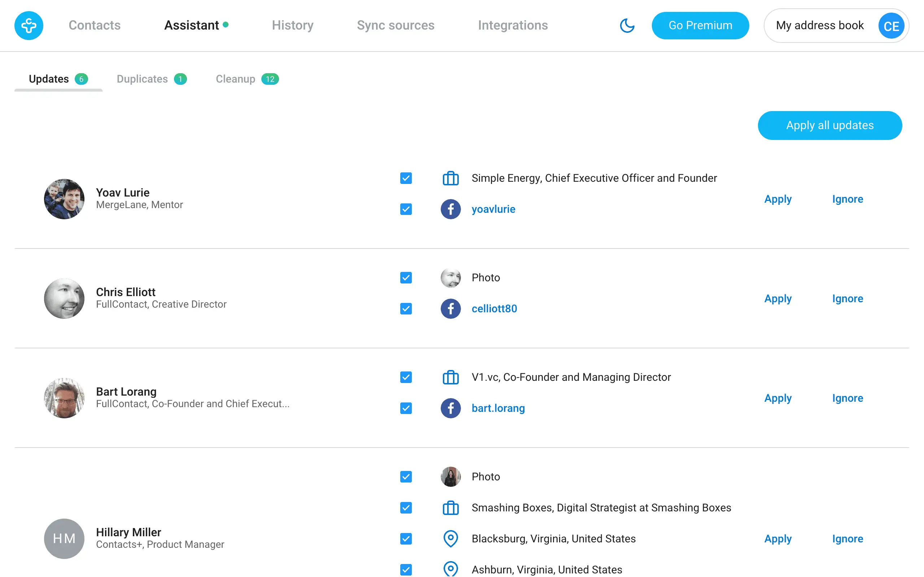
Task: Open the celliott80 Facebook link
Action: click(x=494, y=308)
